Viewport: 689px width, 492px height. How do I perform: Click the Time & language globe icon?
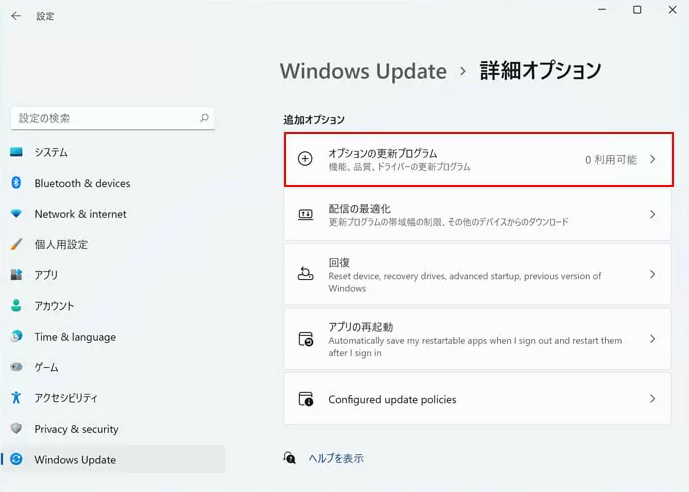16,336
